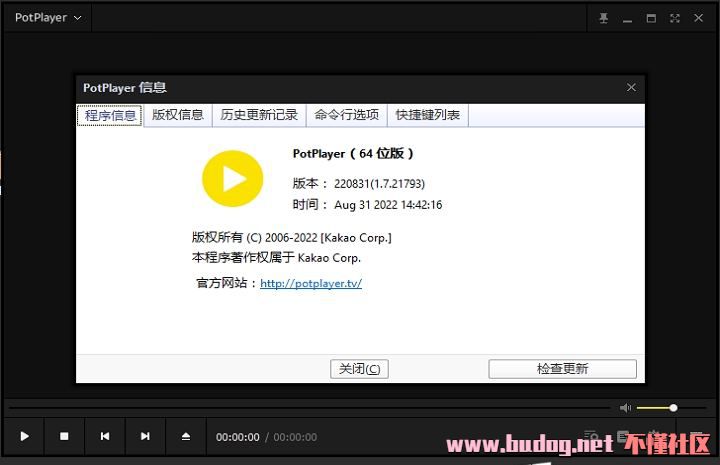Click the 关闭(C) button

point(360,369)
